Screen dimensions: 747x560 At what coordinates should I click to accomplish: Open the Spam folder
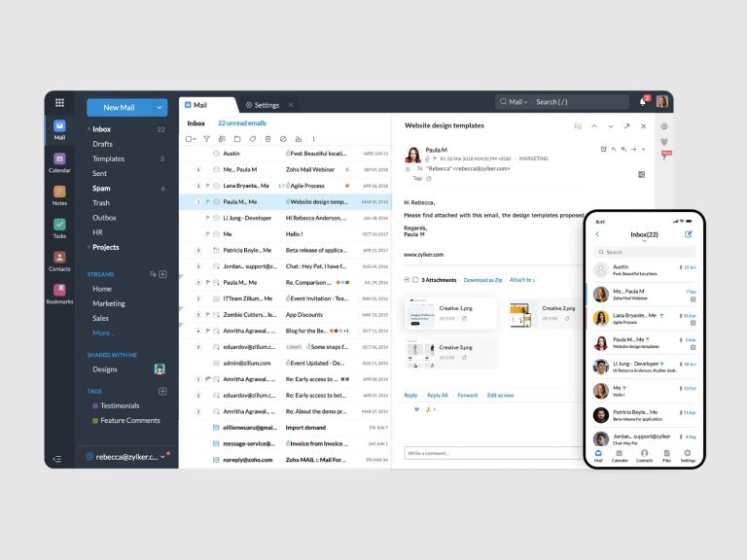[101, 188]
